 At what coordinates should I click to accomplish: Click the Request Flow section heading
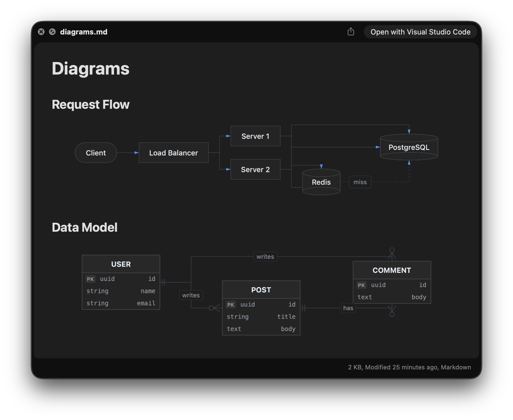point(90,104)
